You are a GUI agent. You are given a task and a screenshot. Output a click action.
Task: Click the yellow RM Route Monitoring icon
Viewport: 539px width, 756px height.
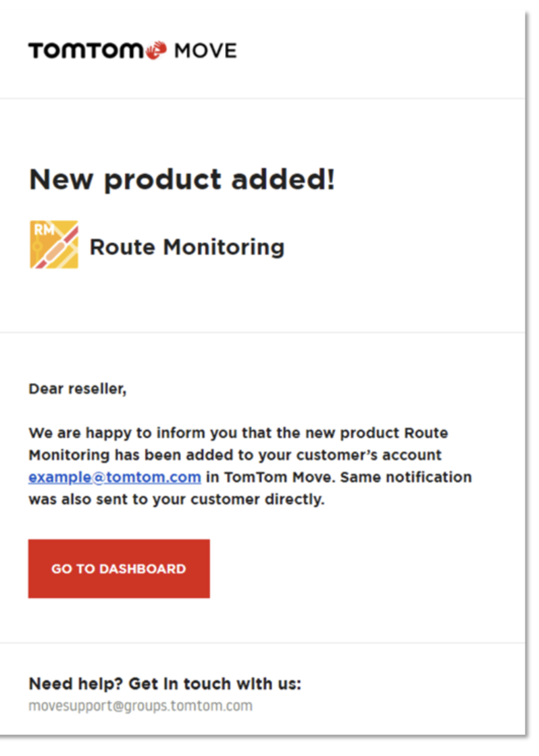coord(54,244)
